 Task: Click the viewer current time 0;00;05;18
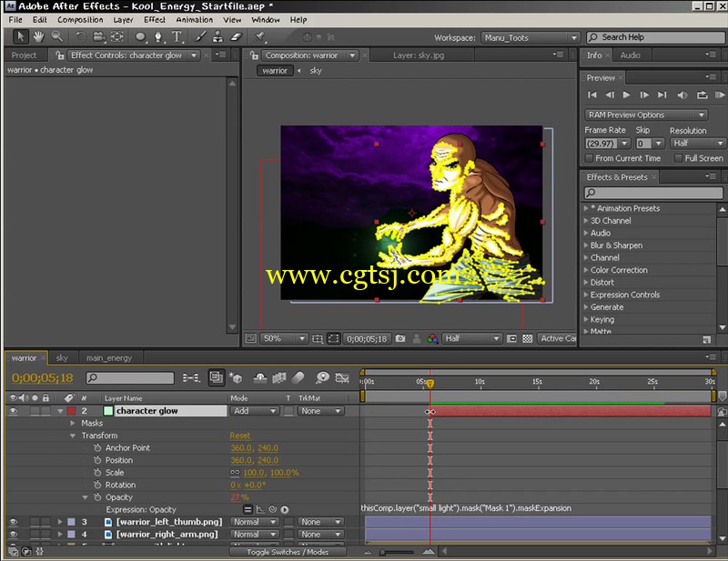[367, 339]
